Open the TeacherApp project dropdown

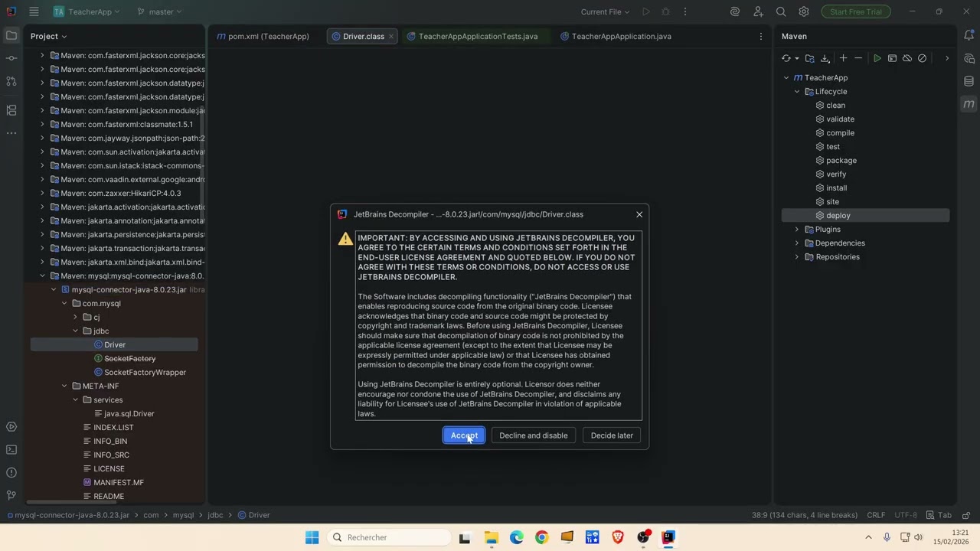tap(87, 11)
